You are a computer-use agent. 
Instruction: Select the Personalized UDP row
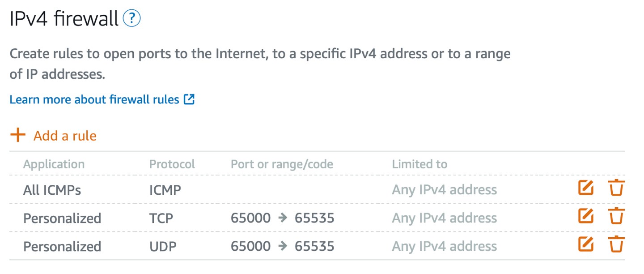coord(62,246)
